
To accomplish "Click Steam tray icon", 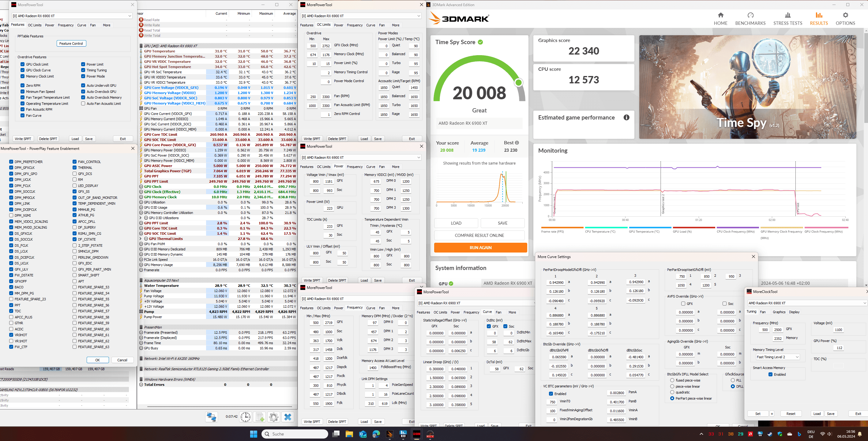I will point(770,434).
